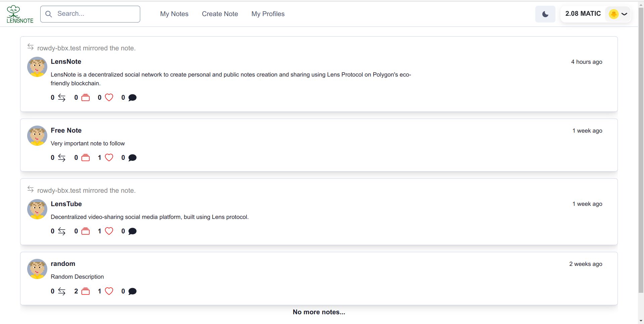Mirror the Free Note
The width and height of the screenshot is (644, 324).
click(x=62, y=158)
